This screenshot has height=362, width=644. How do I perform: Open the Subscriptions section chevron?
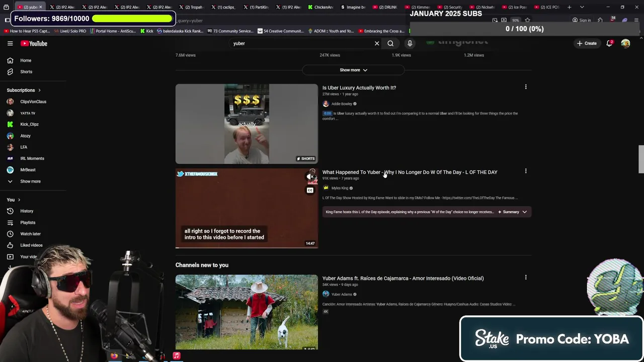coord(39,90)
